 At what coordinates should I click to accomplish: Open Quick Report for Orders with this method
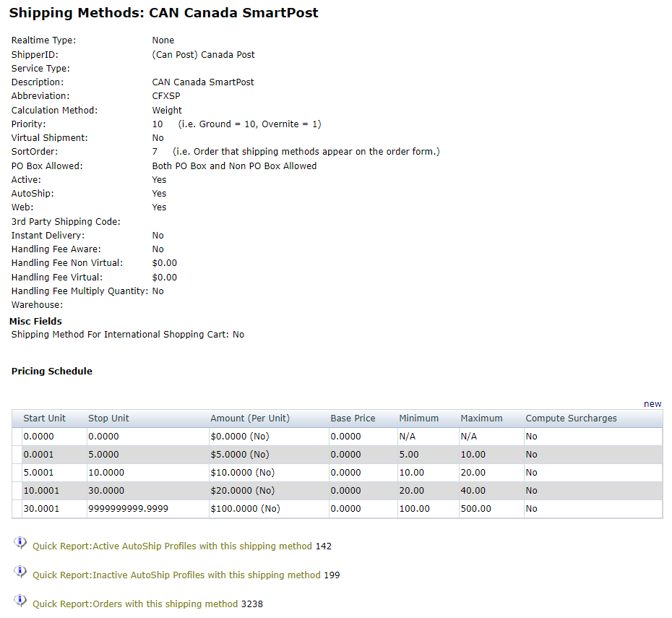click(x=135, y=604)
